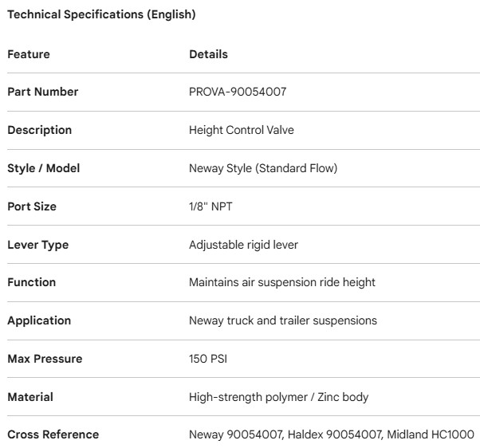
Task: Click the Description row label
Action: click(x=39, y=130)
